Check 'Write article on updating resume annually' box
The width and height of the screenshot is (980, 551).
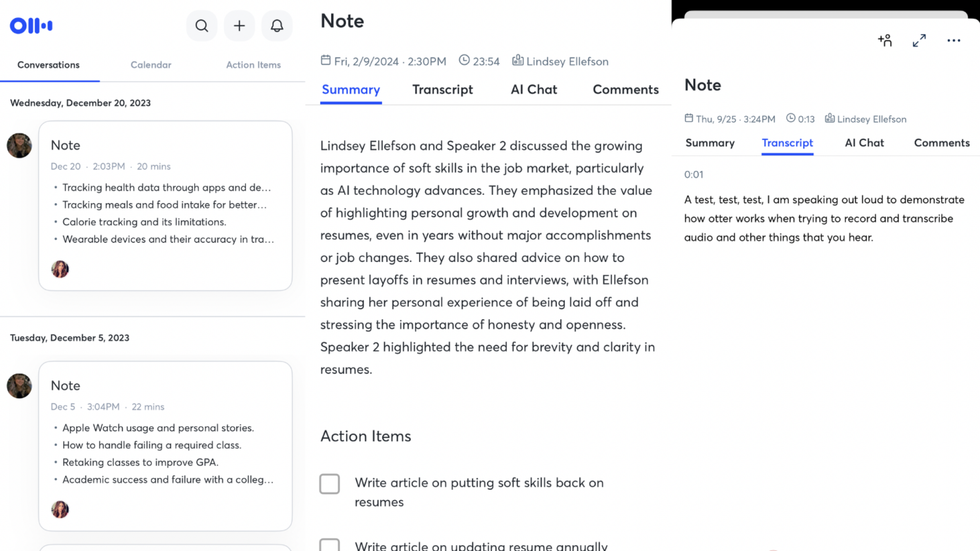click(x=330, y=545)
